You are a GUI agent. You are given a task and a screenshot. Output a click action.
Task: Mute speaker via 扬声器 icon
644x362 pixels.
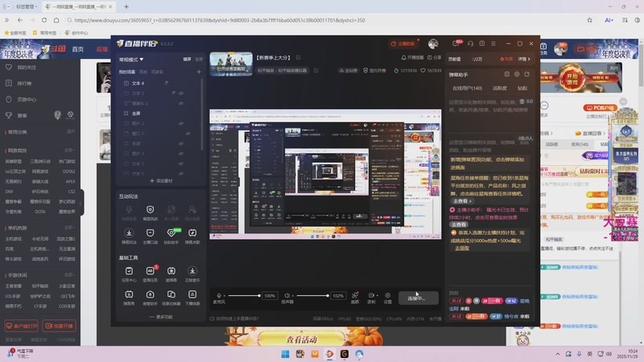click(x=287, y=295)
